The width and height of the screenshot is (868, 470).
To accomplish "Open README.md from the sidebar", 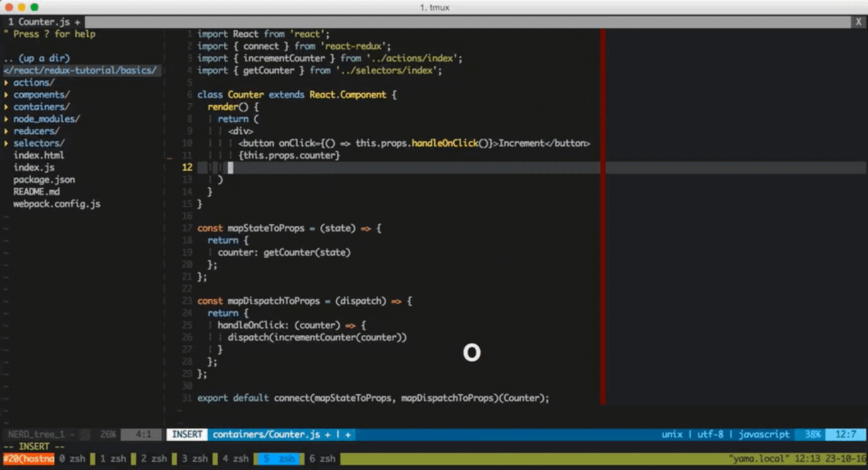I will click(x=37, y=192).
